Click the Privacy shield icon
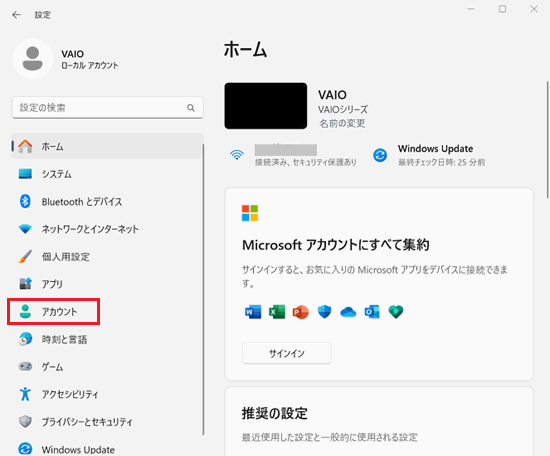Screen dimensions: 550x456 click(x=25, y=421)
